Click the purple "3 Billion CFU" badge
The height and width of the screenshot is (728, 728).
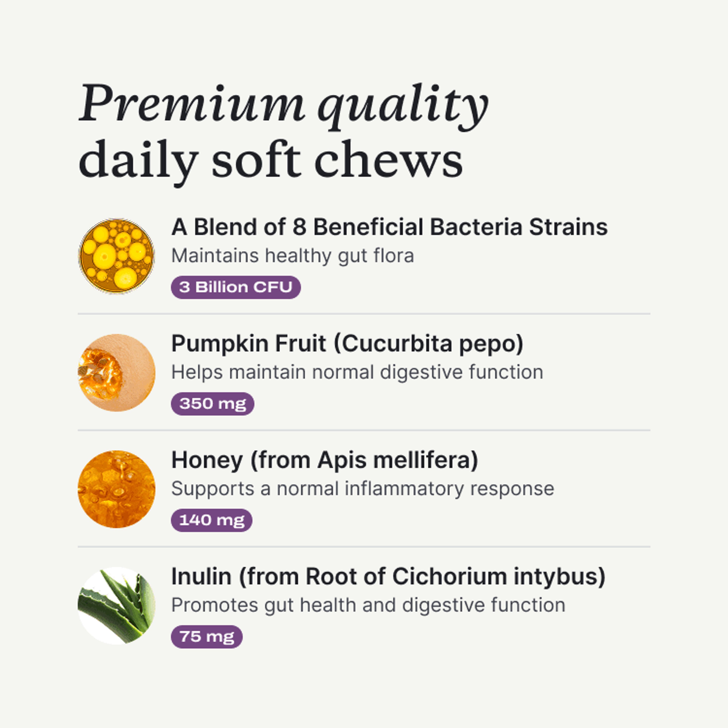coord(235,287)
